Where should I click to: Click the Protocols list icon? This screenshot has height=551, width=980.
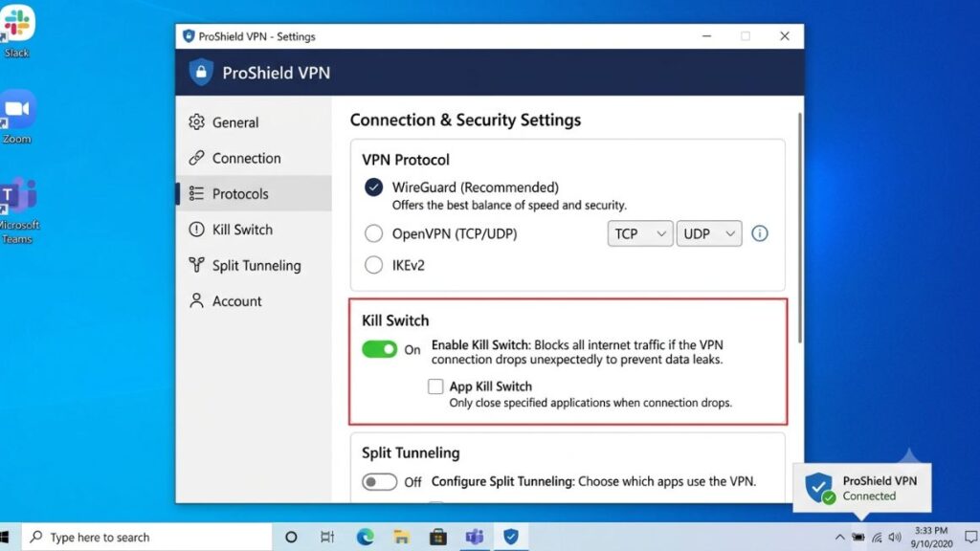(x=196, y=193)
